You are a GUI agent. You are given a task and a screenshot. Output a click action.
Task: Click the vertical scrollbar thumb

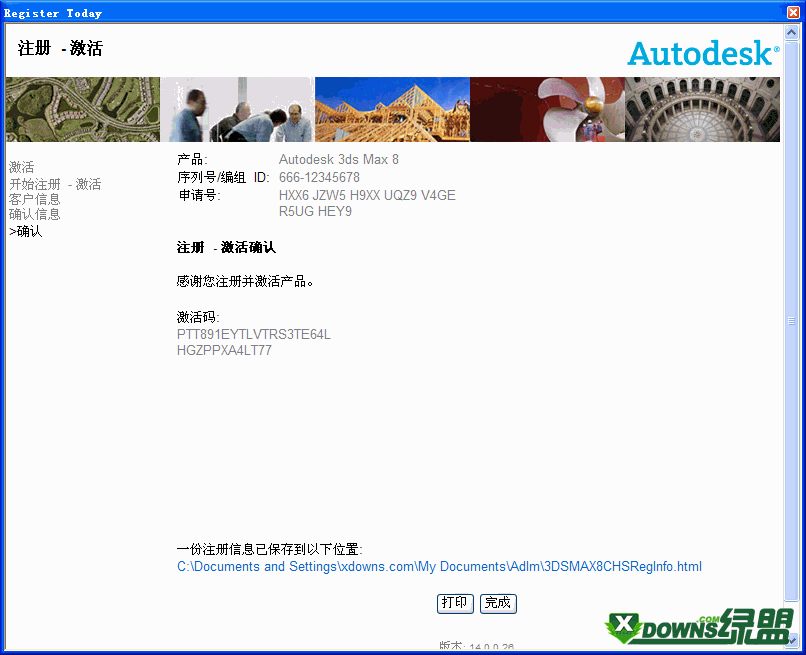(792, 320)
